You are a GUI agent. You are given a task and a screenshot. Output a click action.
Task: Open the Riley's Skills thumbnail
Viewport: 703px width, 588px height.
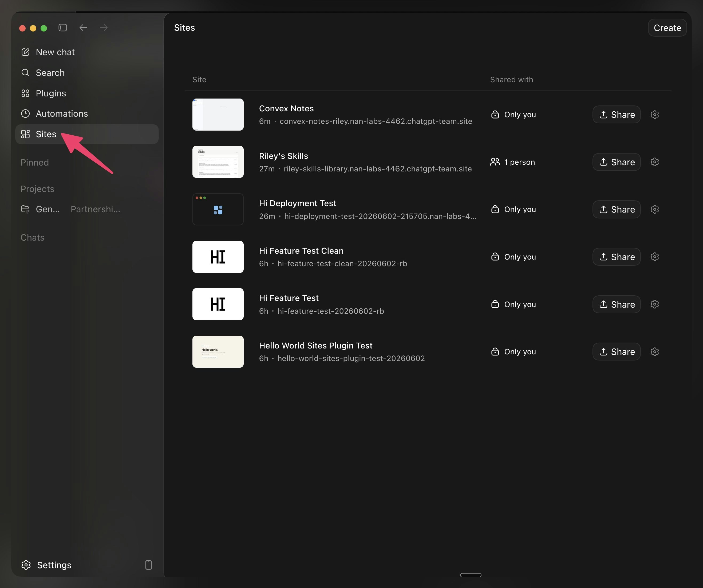click(x=218, y=162)
